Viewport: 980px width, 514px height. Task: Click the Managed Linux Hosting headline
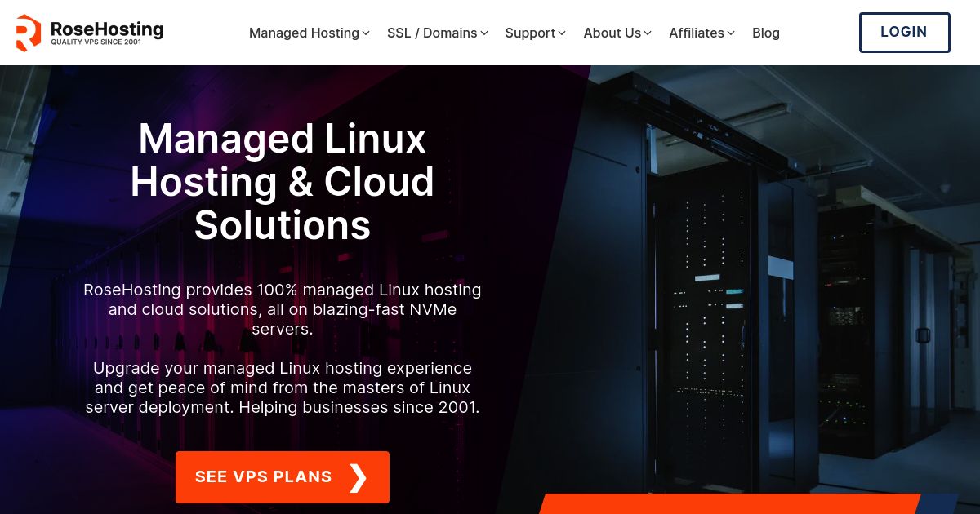(x=282, y=181)
